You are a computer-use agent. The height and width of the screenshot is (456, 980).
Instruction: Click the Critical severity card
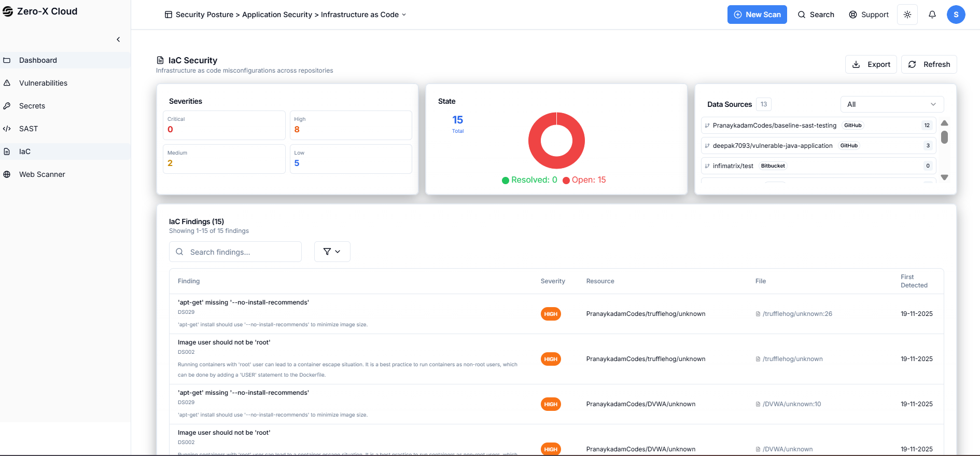click(x=224, y=125)
